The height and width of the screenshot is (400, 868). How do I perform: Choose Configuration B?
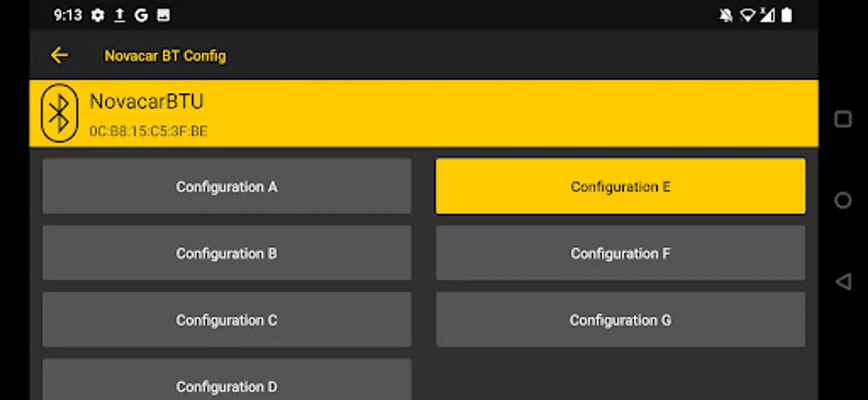[227, 253]
